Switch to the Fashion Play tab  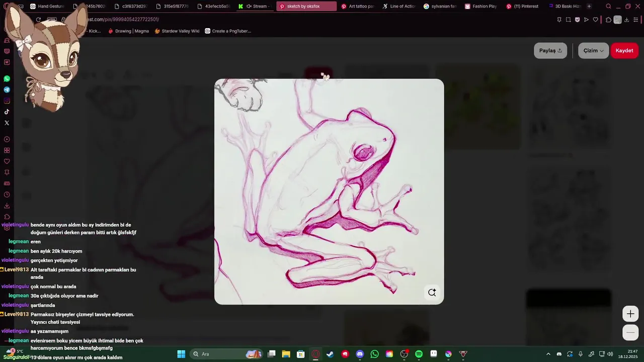pos(481,7)
